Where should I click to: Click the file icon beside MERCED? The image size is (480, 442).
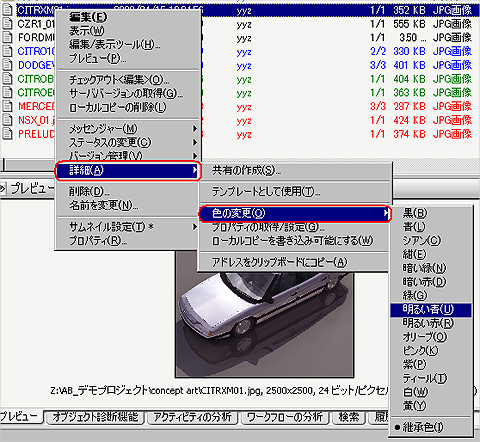pyautogui.click(x=7, y=107)
